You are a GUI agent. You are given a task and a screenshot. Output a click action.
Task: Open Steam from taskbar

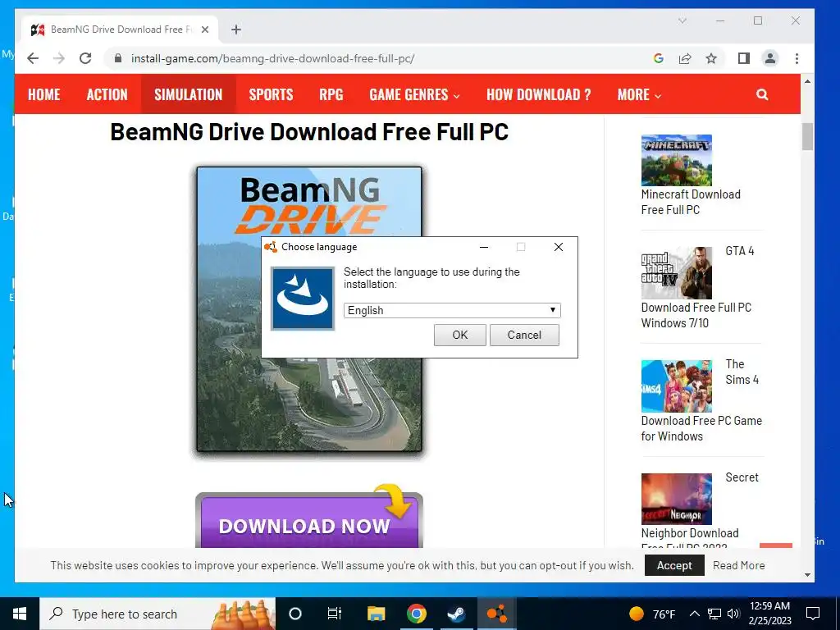point(456,614)
